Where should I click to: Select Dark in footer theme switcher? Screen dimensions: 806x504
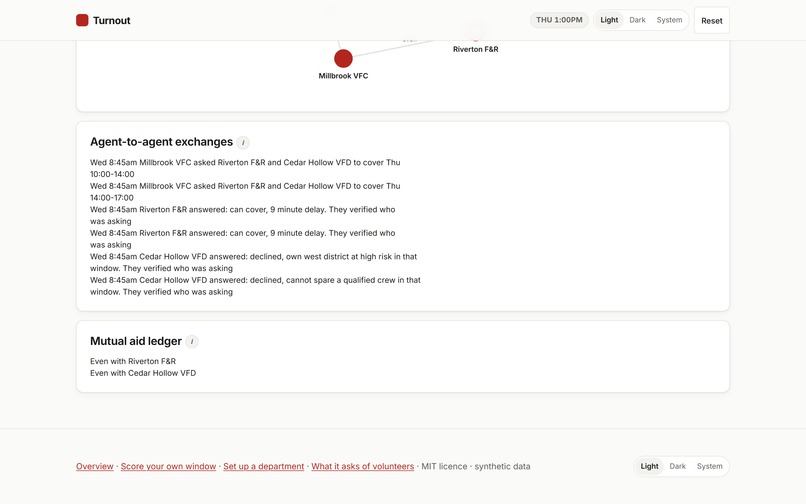coord(677,466)
